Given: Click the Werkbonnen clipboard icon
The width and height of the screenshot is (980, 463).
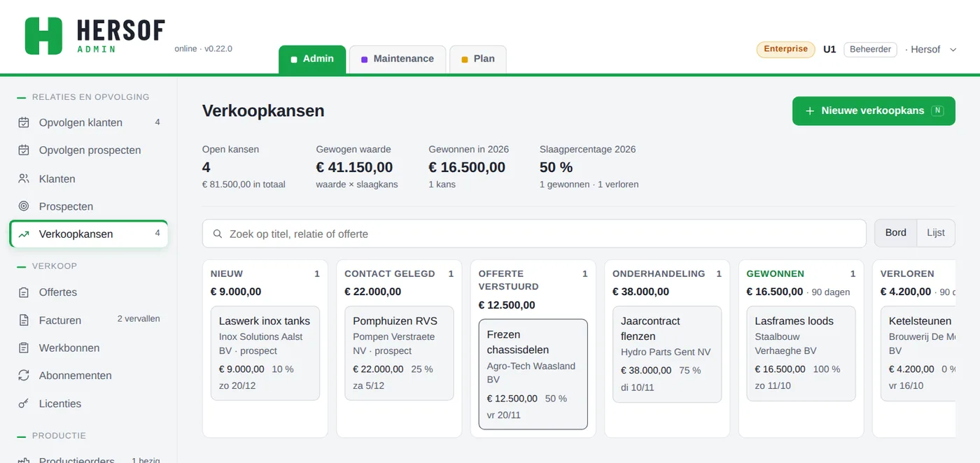Looking at the screenshot, I should click(24, 348).
